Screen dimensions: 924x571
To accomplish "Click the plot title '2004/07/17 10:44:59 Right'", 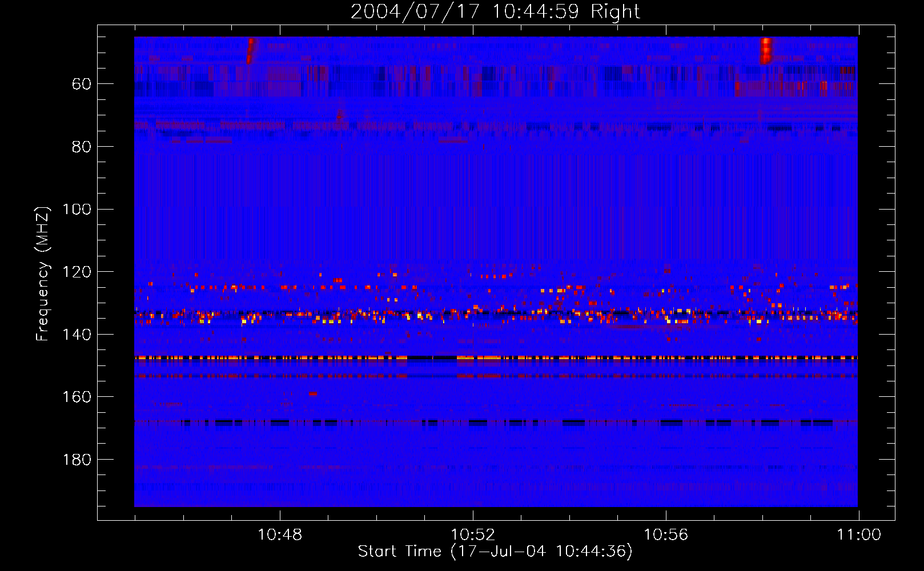I will 495,11.
